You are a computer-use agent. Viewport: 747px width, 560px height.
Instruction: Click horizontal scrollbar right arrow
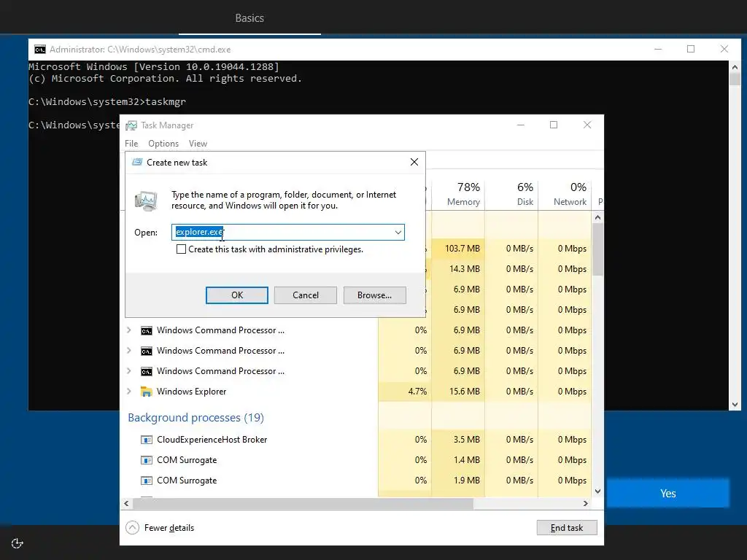coord(586,503)
